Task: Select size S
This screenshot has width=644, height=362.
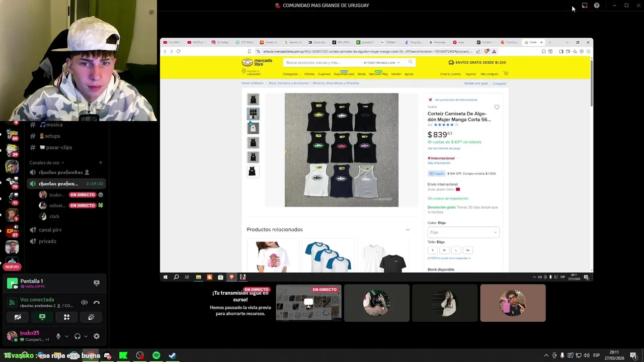Action: click(432, 250)
